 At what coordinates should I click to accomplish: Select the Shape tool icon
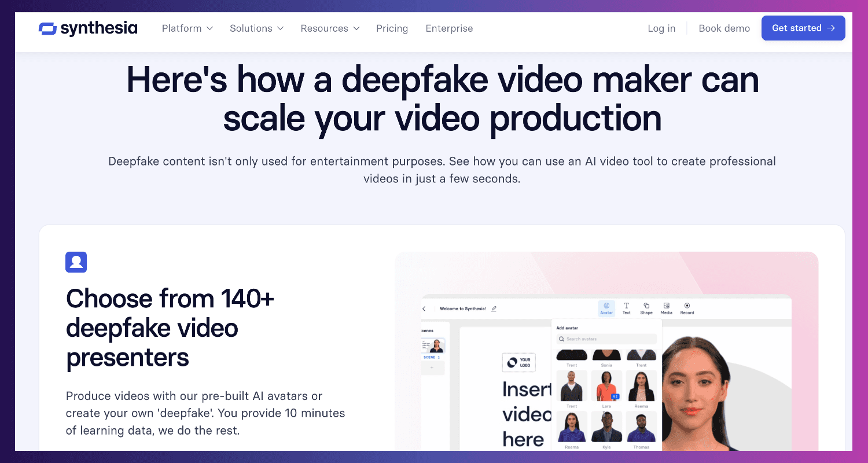[646, 308]
